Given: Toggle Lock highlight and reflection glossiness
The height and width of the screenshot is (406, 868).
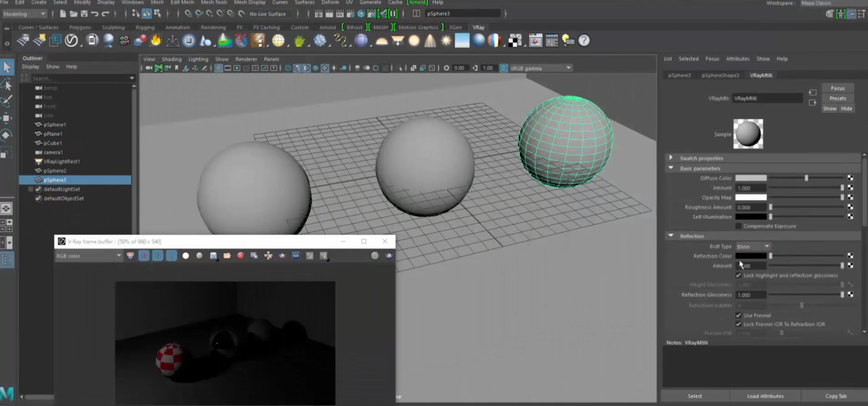Looking at the screenshot, I should [738, 276].
